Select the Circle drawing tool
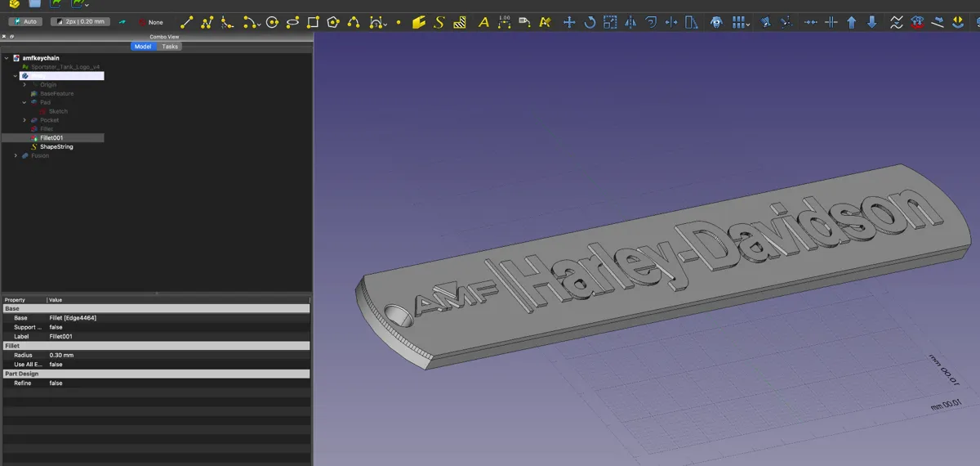Viewport: 980px width, 466px height. (272, 23)
